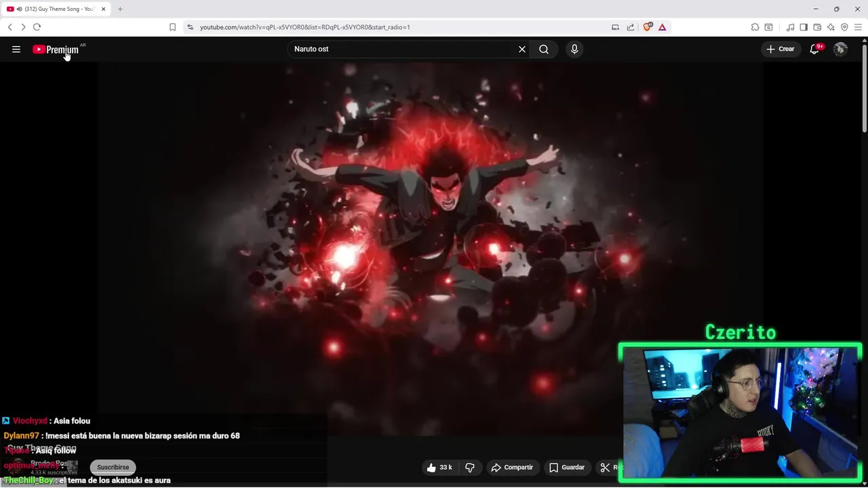
Task: Switch to the Guy Theme Song tab
Action: pyautogui.click(x=57, y=9)
